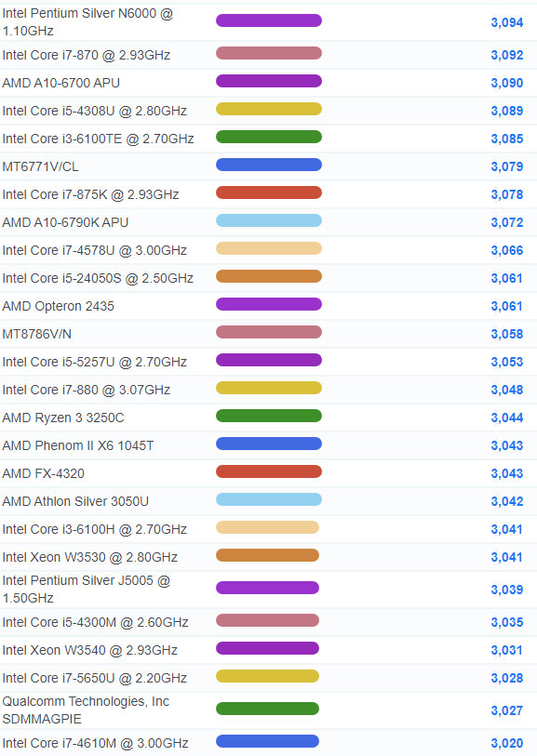
Task: Select AMD Opteron 2435 name
Action: click(59, 306)
